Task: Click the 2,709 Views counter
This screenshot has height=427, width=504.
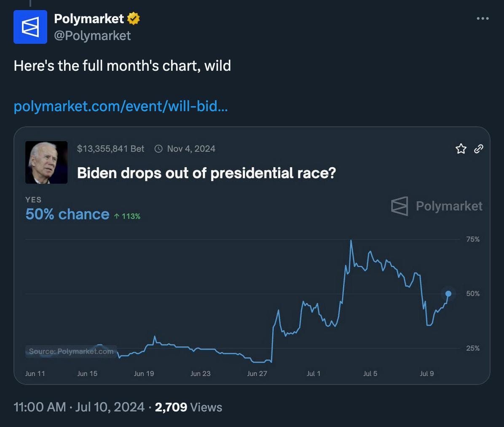Action: [188, 407]
